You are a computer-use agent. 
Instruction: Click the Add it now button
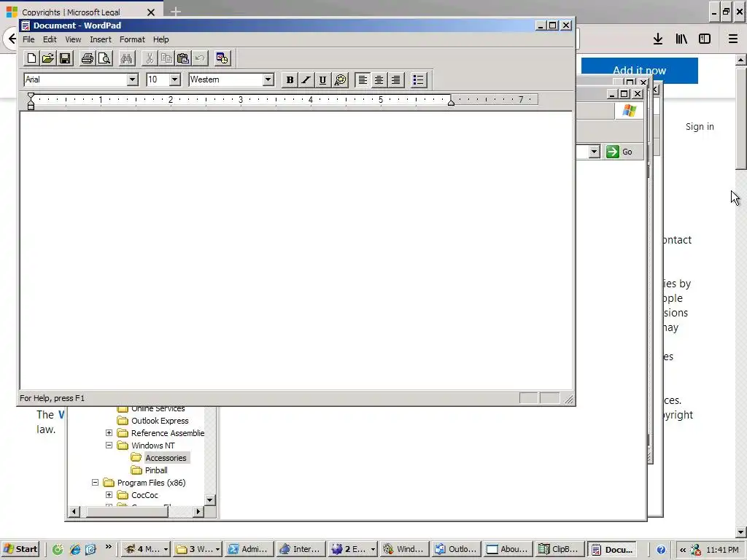coord(639,71)
